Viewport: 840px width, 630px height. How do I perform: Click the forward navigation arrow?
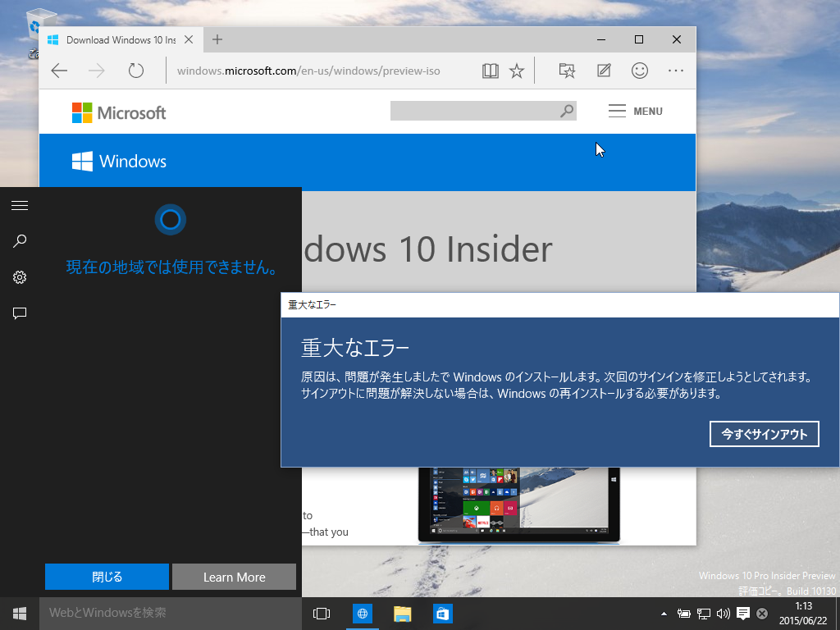tap(97, 71)
